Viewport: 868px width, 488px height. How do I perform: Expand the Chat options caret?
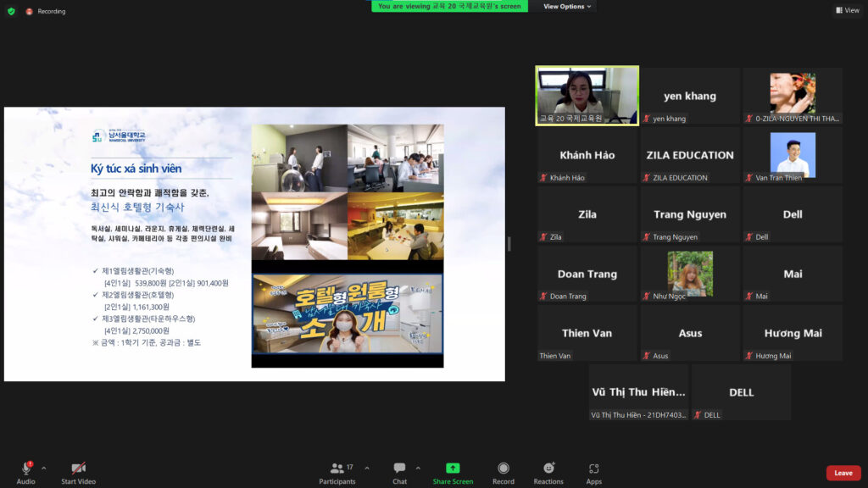coord(417,468)
